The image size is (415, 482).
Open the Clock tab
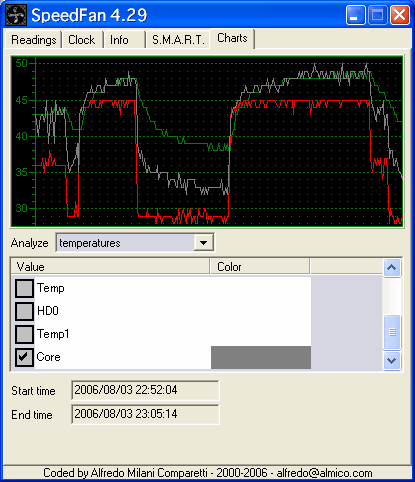tap(82, 40)
